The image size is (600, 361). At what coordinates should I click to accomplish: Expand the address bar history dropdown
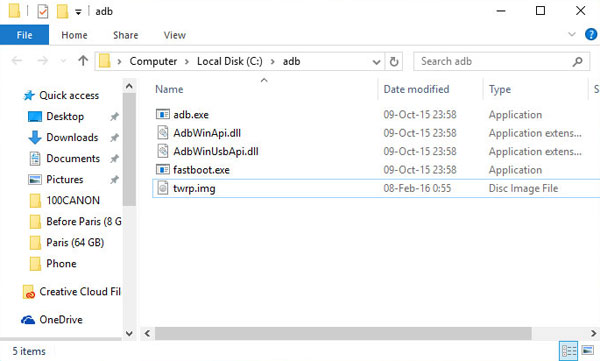(x=376, y=62)
